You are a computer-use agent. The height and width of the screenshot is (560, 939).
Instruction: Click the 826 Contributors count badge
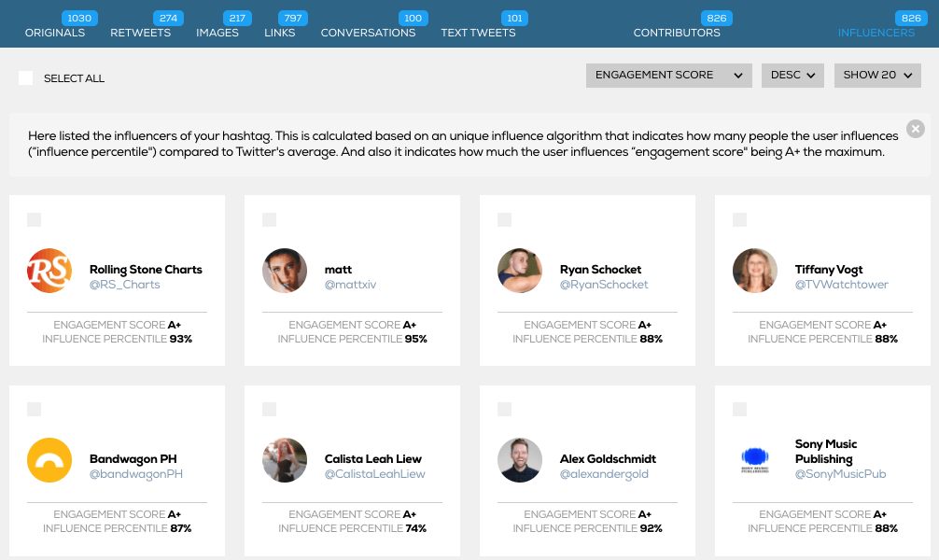coord(717,18)
